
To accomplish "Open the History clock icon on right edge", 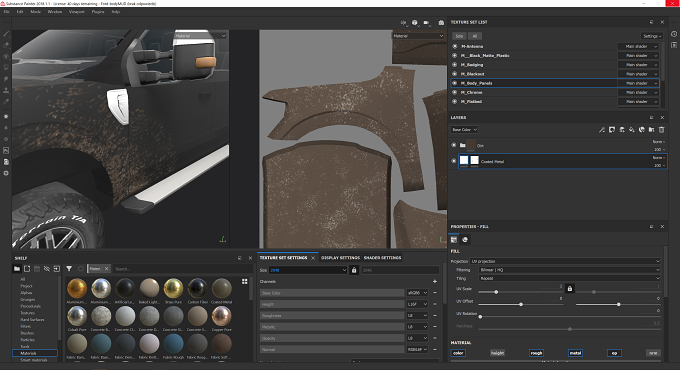I will (674, 34).
